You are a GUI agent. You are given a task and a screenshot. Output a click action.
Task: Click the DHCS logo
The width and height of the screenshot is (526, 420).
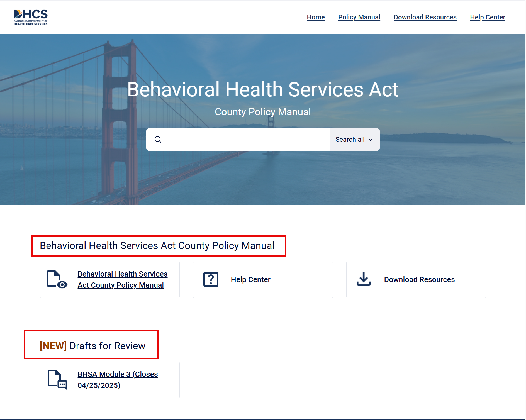tap(30, 17)
